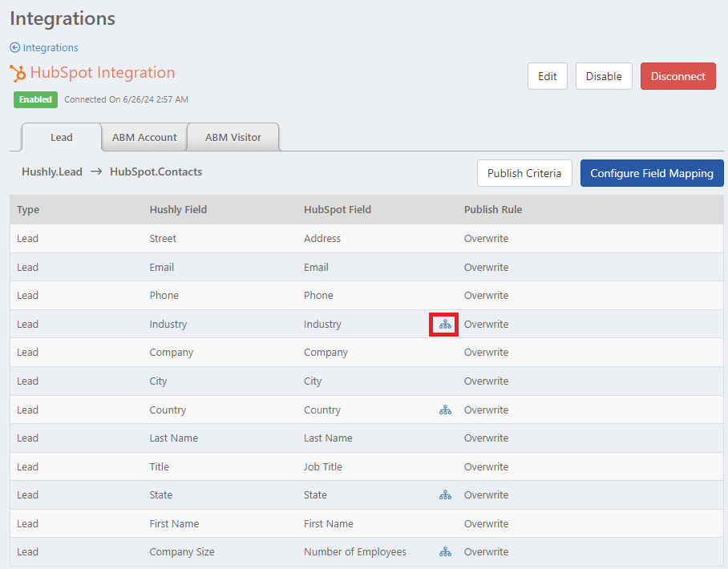
Task: Click Industry in the Hushly Field column
Action: 168,325
